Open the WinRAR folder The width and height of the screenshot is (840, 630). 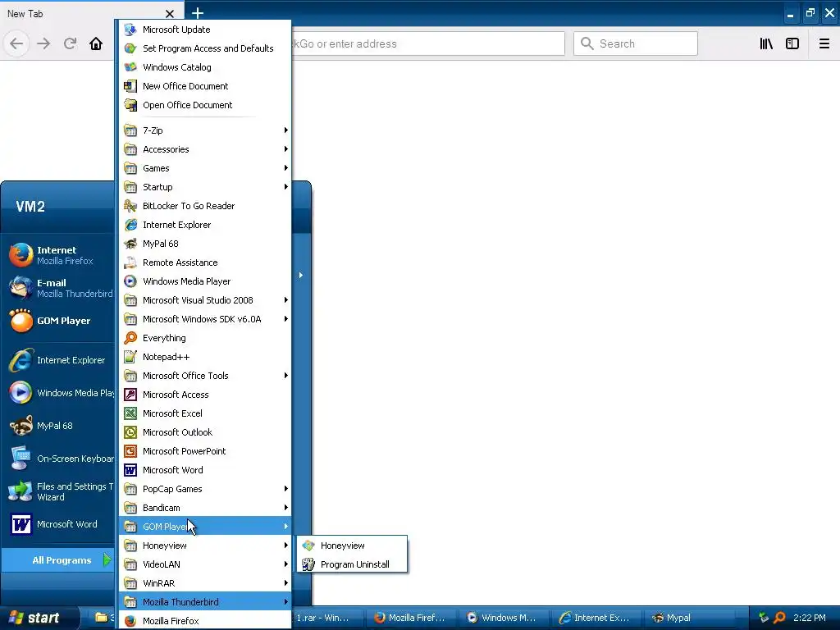coord(204,583)
